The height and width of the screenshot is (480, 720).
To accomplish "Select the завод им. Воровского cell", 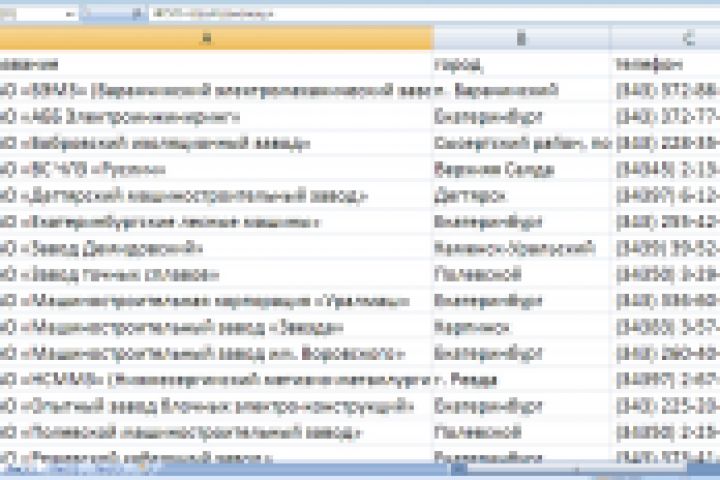I will (x=216, y=354).
